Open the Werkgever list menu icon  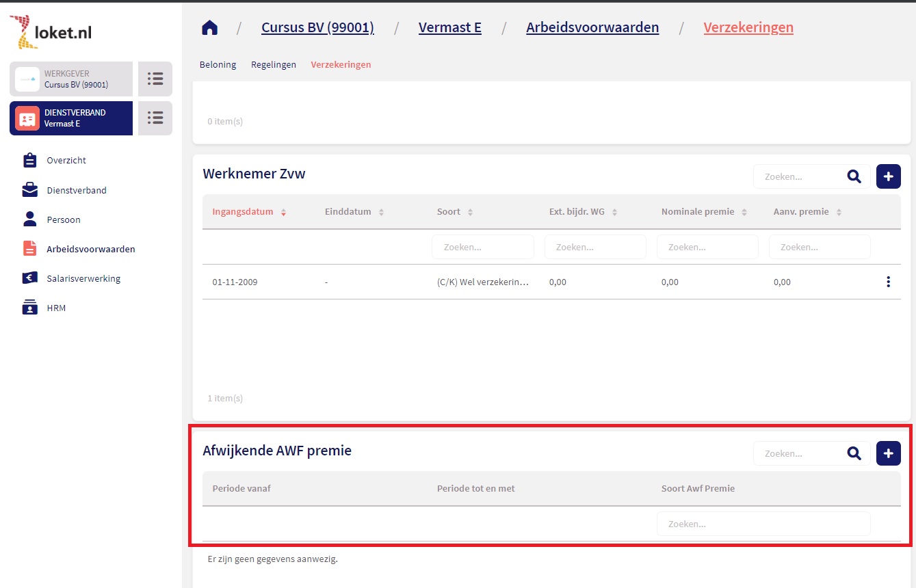155,79
